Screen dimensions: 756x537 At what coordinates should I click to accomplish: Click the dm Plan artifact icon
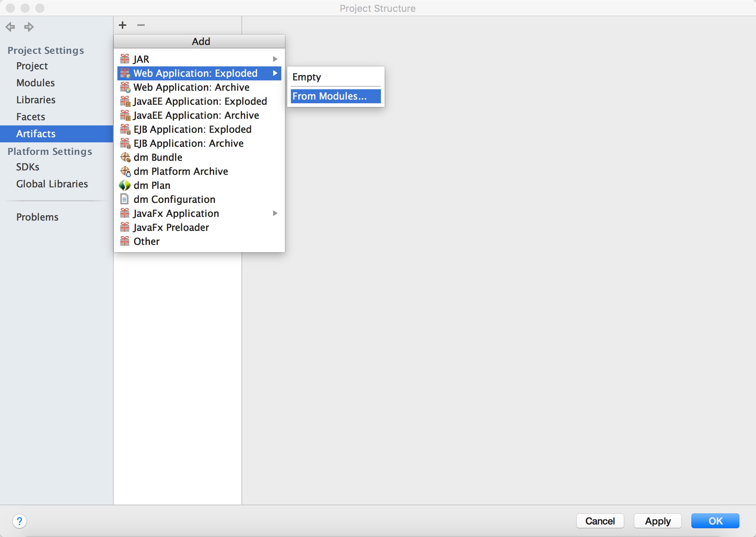tap(125, 185)
